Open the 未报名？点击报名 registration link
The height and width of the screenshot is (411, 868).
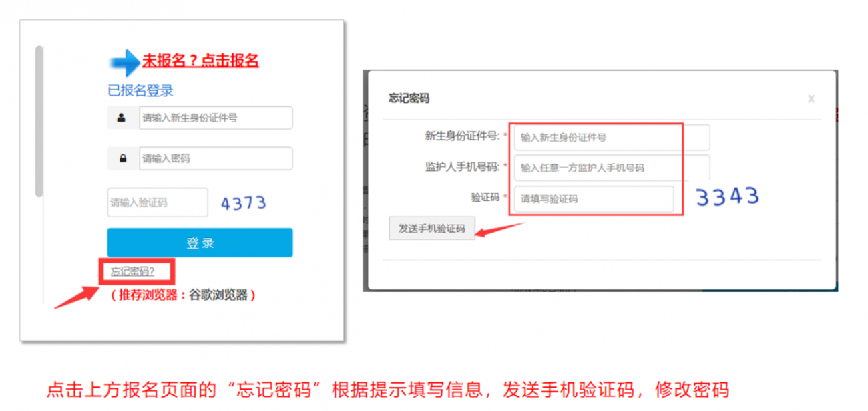(x=200, y=61)
